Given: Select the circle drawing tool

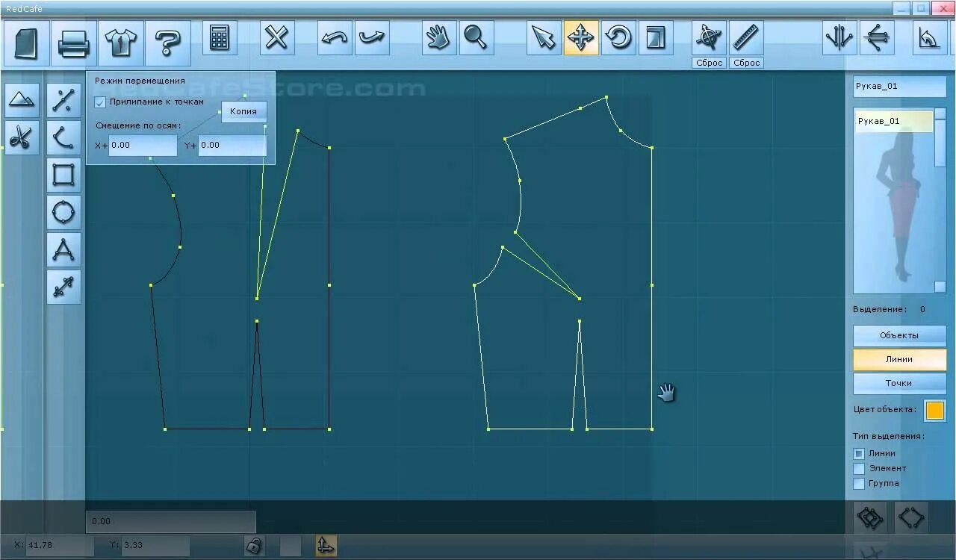Looking at the screenshot, I should pyautogui.click(x=64, y=212).
